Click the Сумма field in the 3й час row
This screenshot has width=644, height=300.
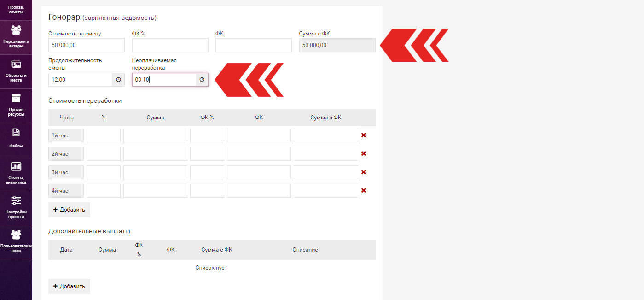coord(155,172)
